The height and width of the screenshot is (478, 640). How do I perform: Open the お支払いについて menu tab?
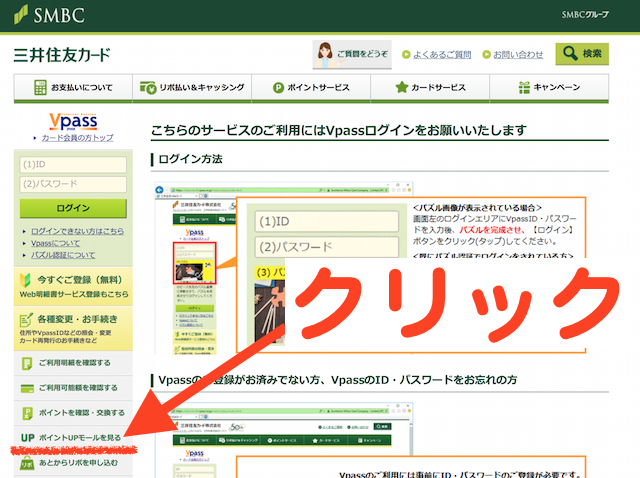73,88
